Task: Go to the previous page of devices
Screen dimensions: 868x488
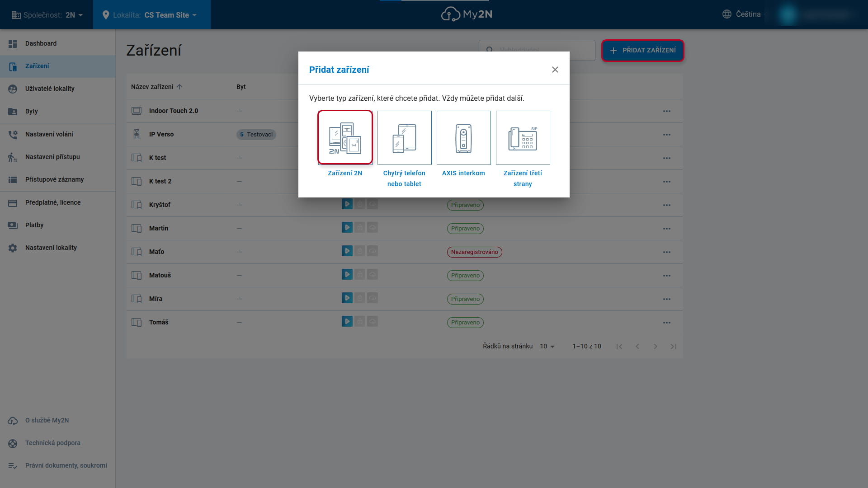Action: 637,347
